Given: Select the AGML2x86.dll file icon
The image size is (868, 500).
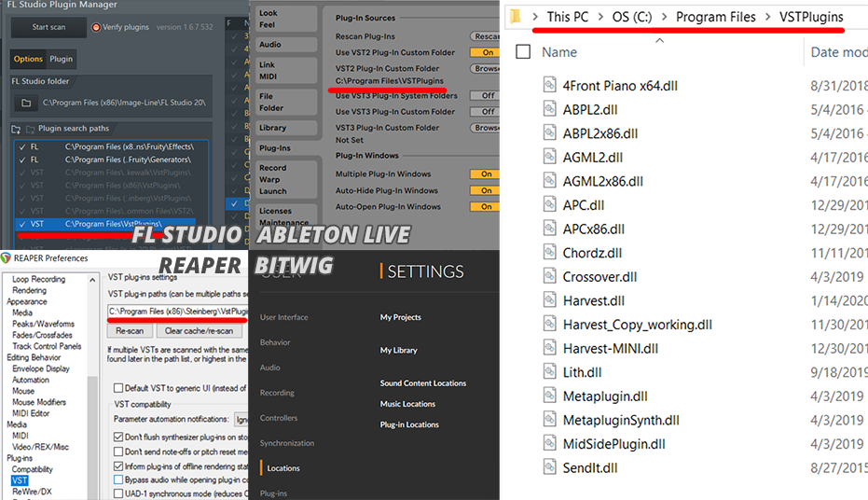Looking at the screenshot, I should [x=549, y=180].
